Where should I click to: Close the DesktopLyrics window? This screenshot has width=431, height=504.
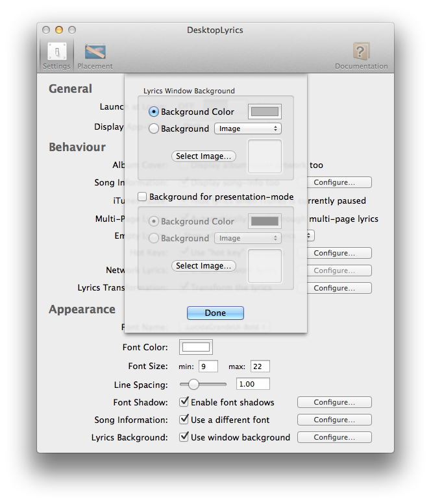pos(46,30)
